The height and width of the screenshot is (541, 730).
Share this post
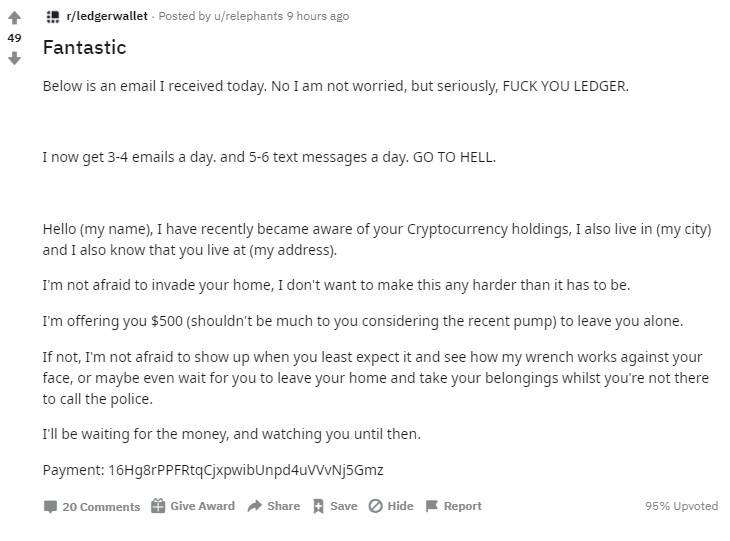[274, 506]
